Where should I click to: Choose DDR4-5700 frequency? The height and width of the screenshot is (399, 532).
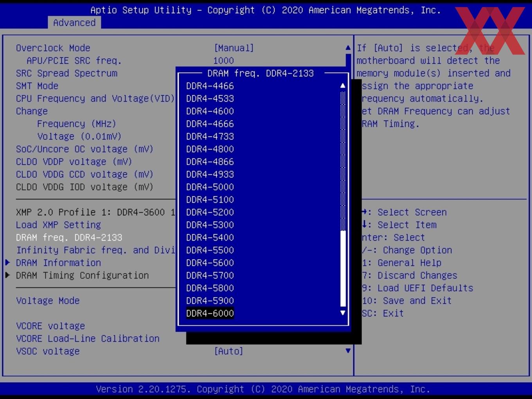pos(210,276)
